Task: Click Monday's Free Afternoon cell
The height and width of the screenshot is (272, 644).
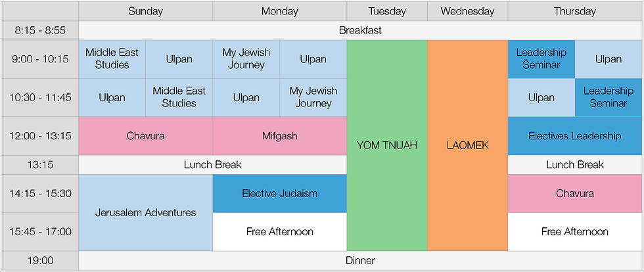Action: pos(279,231)
